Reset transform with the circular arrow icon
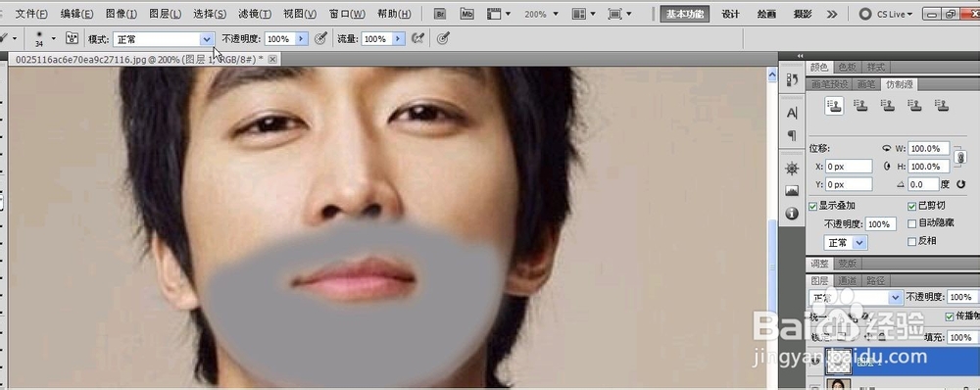 coord(960,184)
